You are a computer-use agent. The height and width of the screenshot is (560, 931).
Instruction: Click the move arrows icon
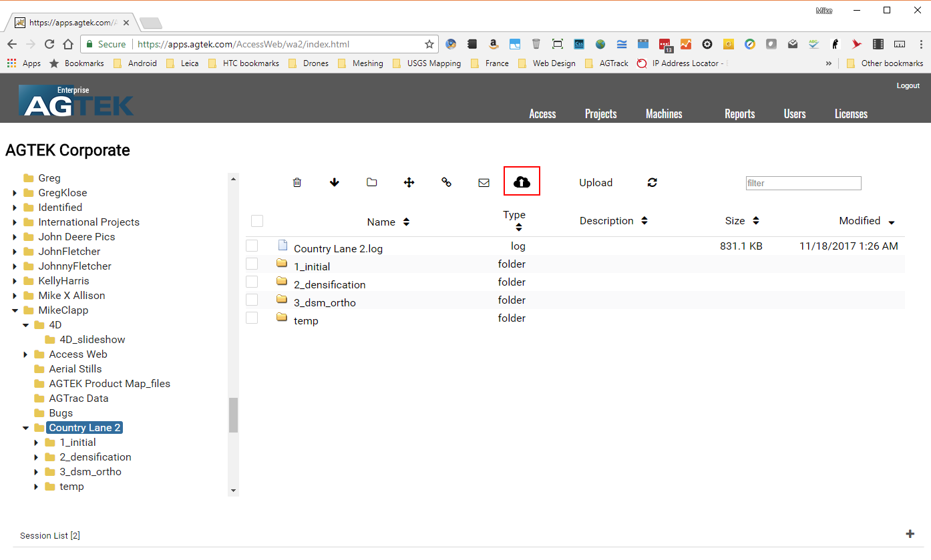(409, 182)
